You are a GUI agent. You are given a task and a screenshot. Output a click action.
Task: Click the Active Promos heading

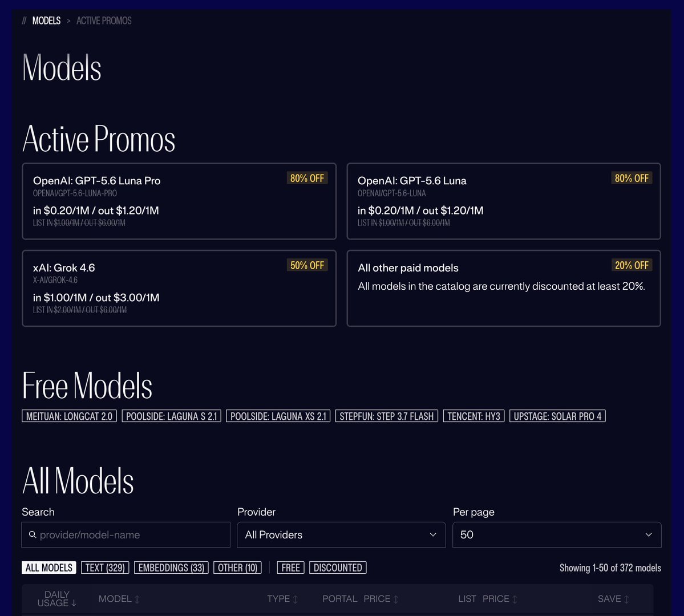(x=99, y=139)
